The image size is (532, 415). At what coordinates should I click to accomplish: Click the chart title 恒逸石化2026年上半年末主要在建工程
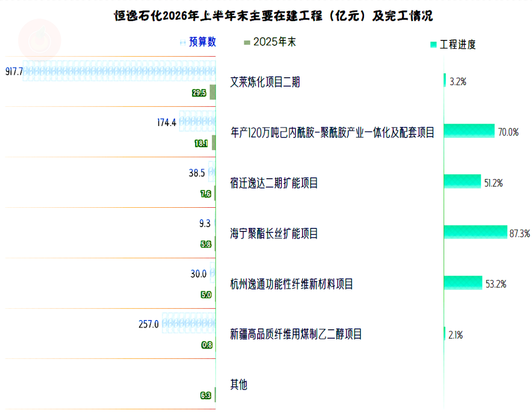click(273, 16)
